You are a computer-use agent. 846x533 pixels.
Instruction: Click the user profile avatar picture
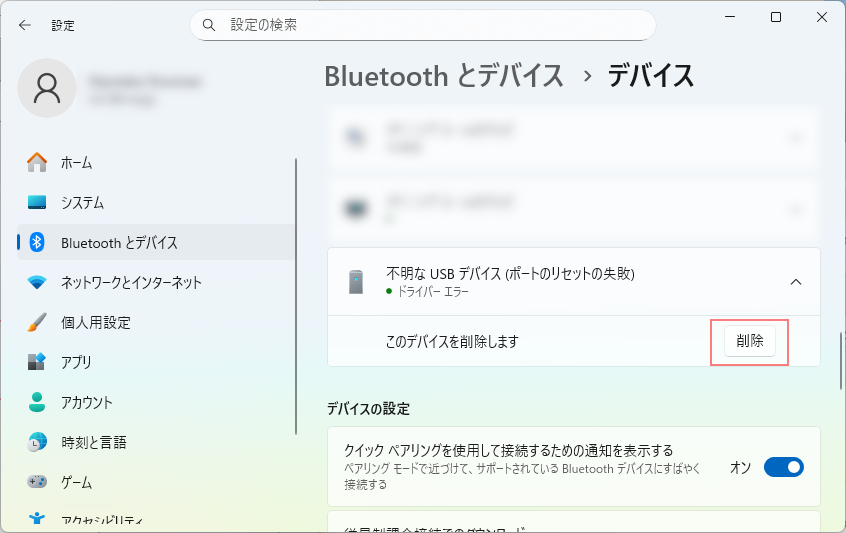(47, 88)
